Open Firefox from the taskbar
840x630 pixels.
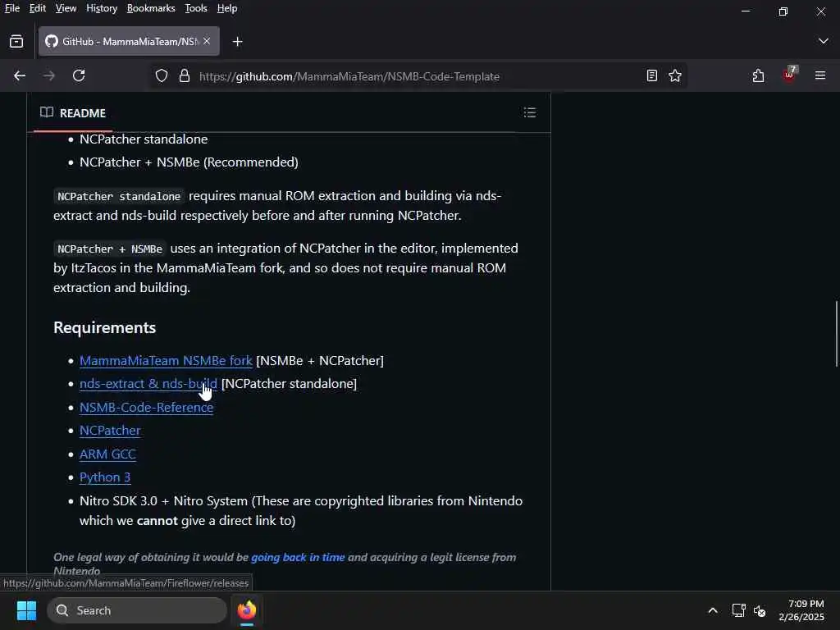246,610
